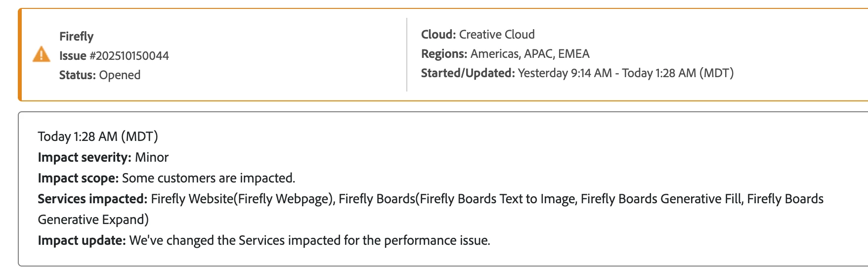Click Creative Cloud value text
The height and width of the screenshot is (271, 868).
(497, 34)
